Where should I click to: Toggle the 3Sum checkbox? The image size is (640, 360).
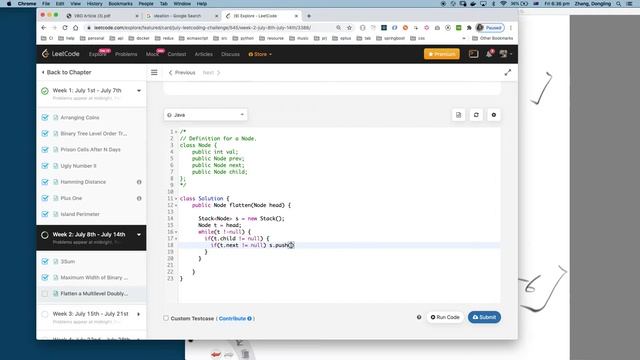pos(45,262)
